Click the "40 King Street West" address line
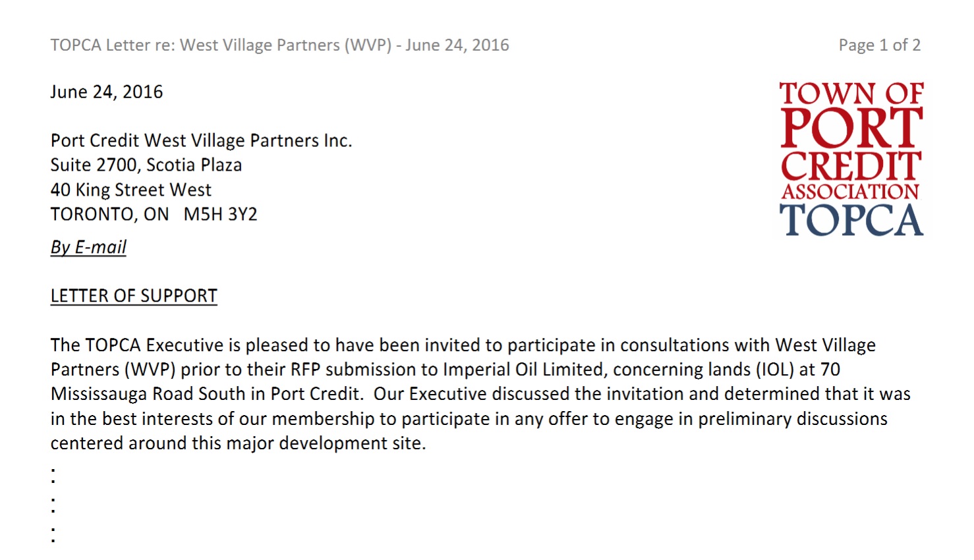The image size is (974, 560). coord(131,190)
